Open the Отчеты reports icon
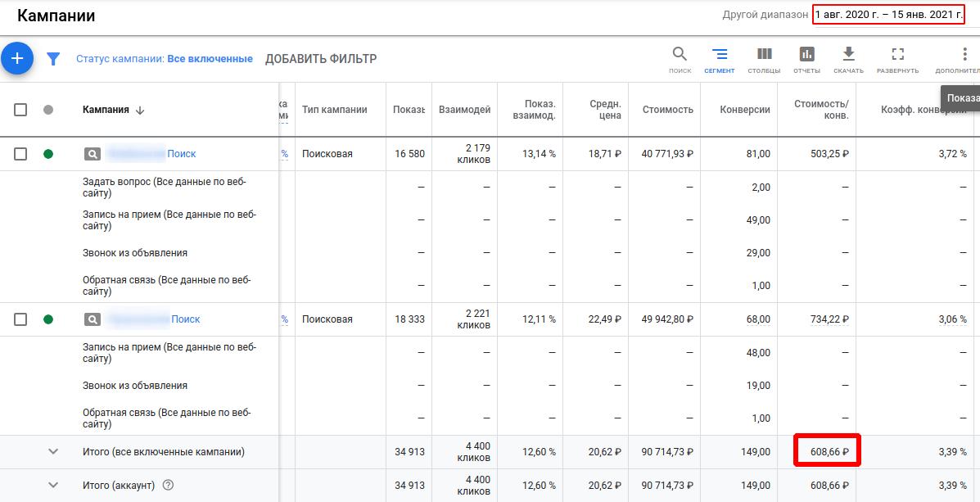This screenshot has width=980, height=502. [x=807, y=60]
